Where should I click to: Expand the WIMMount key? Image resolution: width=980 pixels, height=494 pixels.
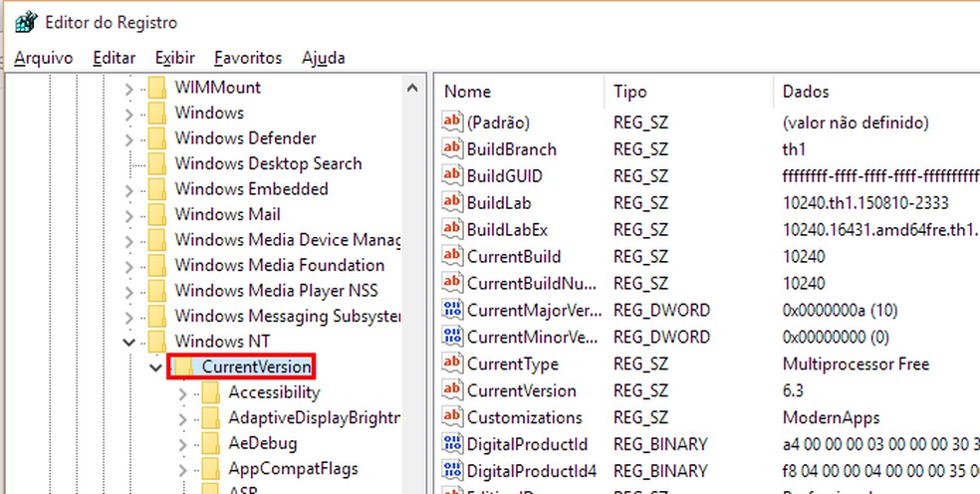(129, 88)
